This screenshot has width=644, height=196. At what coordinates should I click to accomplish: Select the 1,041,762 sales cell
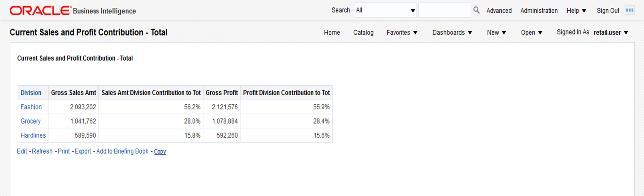click(x=73, y=121)
